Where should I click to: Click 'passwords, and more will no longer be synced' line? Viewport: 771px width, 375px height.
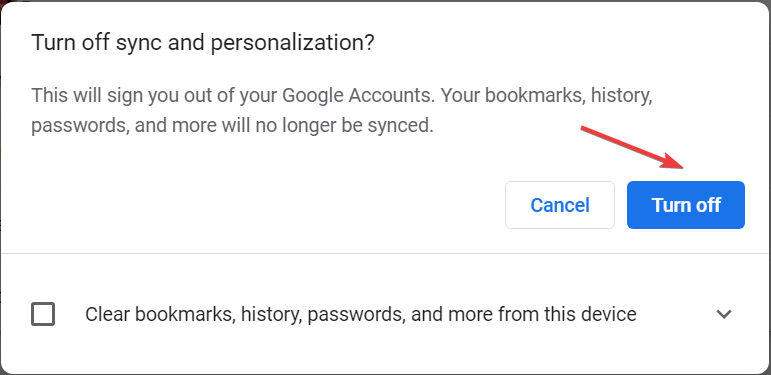pyautogui.click(x=232, y=126)
